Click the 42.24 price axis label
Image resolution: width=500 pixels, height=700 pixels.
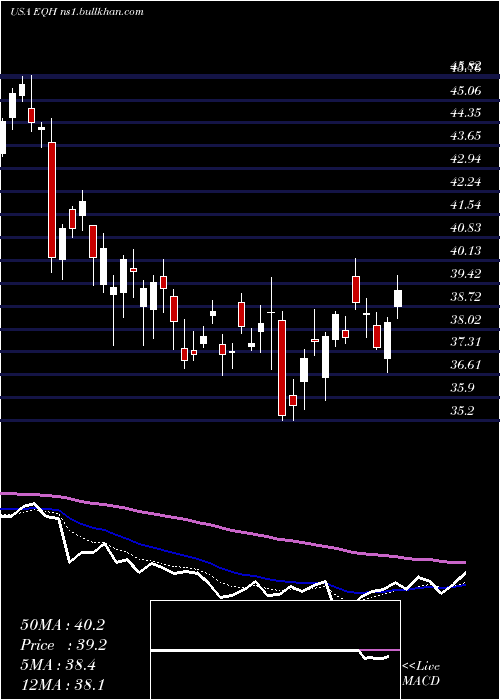(x=466, y=182)
